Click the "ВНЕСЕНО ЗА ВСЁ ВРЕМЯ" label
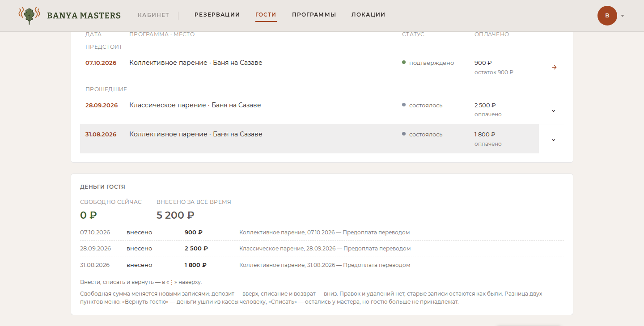The height and width of the screenshot is (326, 644). 194,202
